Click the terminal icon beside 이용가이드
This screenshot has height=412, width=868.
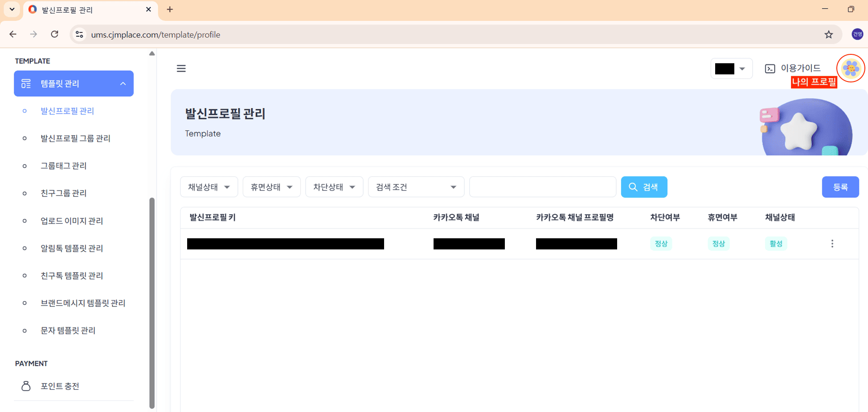[770, 68]
